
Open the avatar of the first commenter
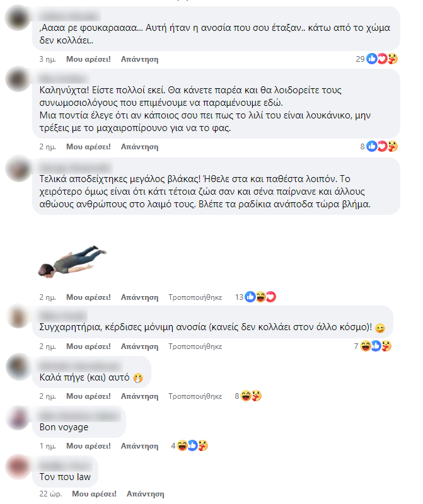[18, 18]
